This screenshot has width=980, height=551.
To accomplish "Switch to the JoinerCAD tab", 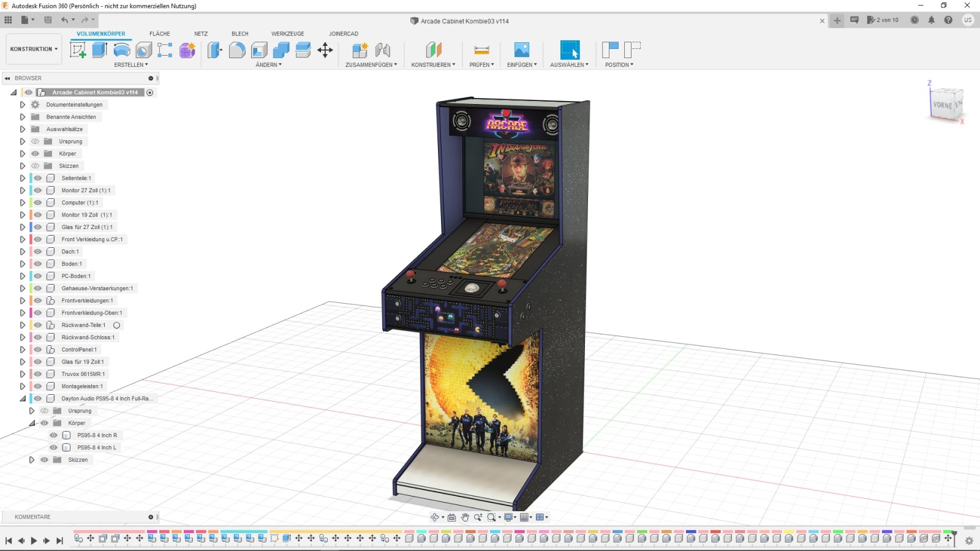I will click(x=344, y=34).
